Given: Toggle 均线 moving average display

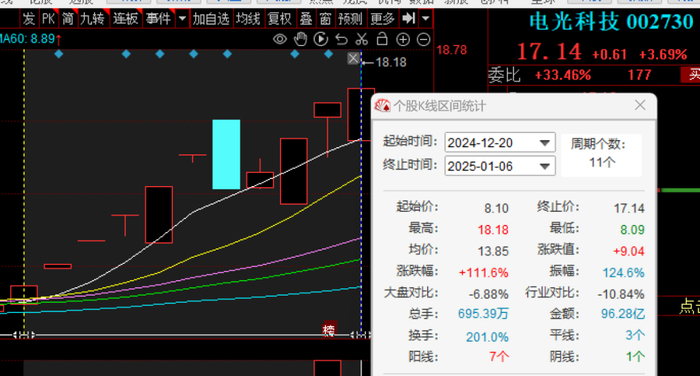Looking at the screenshot, I should point(248,19).
